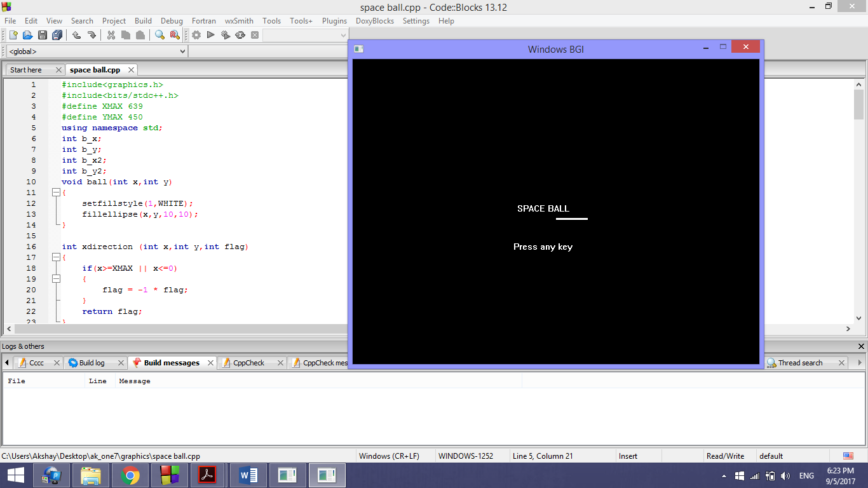
Task: Close the Logs & others panel
Action: point(861,346)
